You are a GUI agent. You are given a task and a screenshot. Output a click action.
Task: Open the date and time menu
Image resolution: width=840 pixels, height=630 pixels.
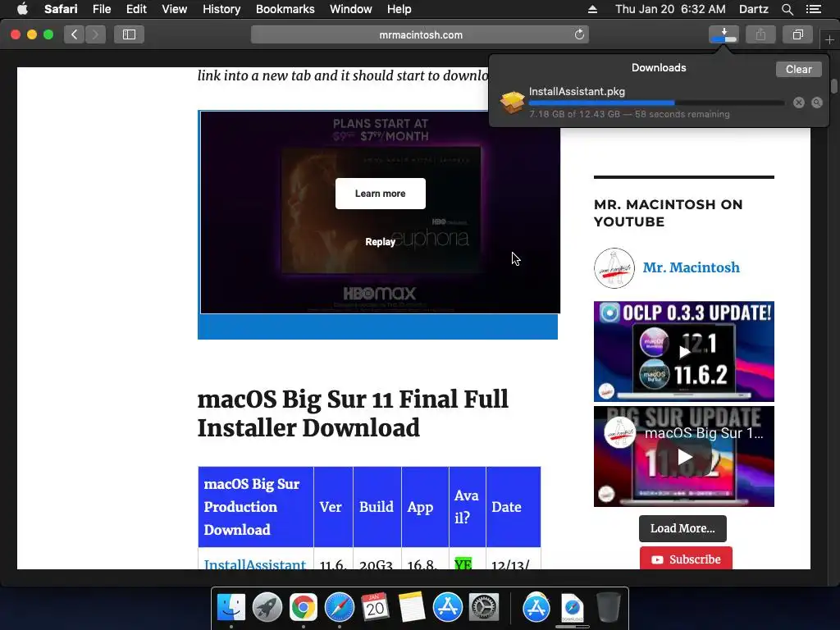point(670,9)
